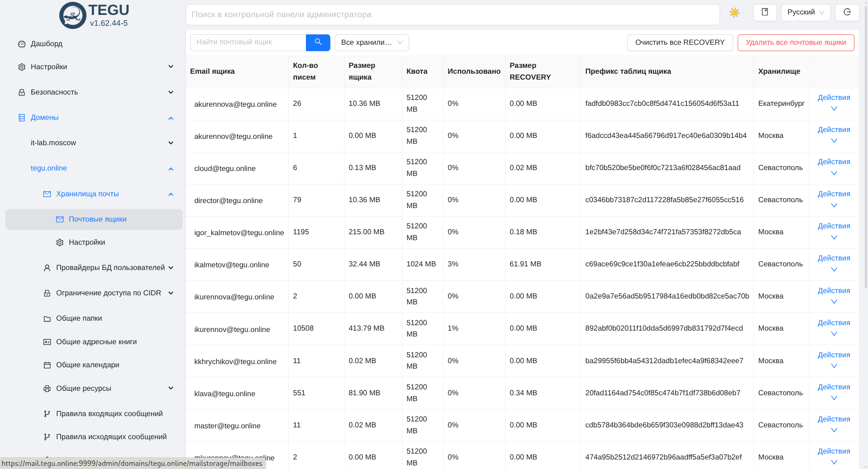Click the blue mailbox search icon button

click(318, 43)
